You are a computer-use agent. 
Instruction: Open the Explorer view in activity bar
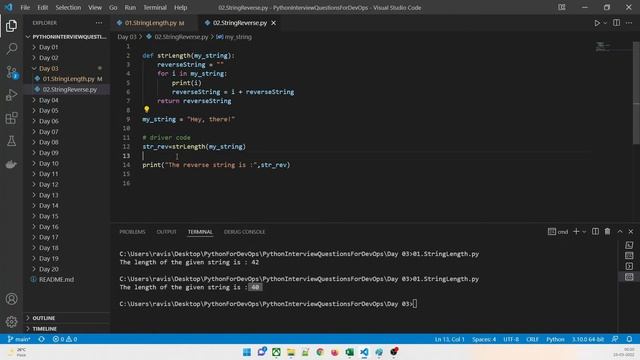click(x=11, y=26)
